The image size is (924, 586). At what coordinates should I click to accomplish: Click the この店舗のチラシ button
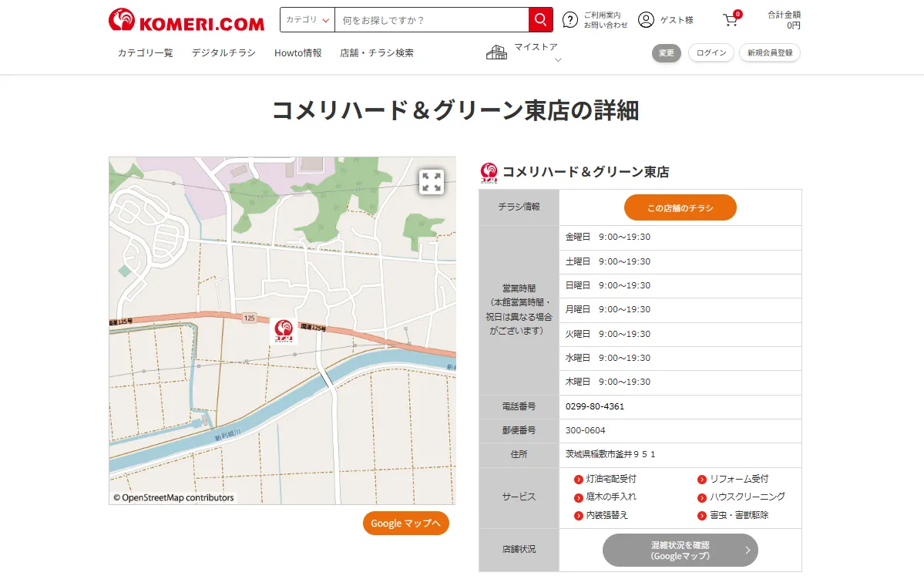click(680, 207)
